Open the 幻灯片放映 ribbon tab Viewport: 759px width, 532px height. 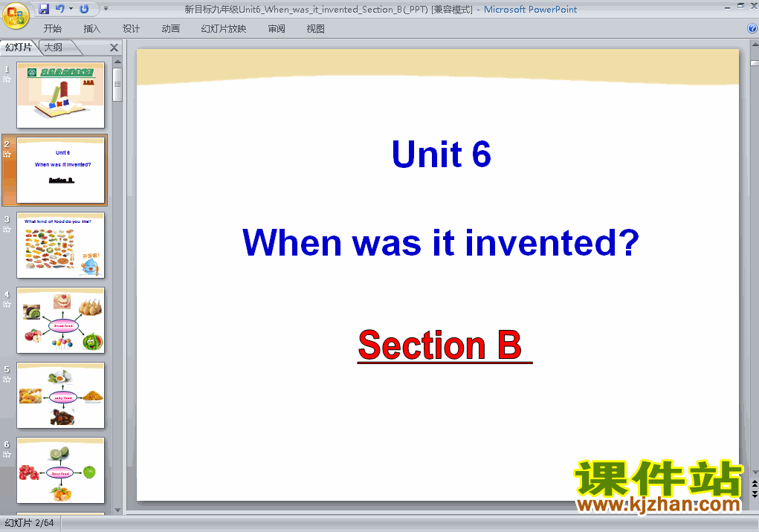224,29
